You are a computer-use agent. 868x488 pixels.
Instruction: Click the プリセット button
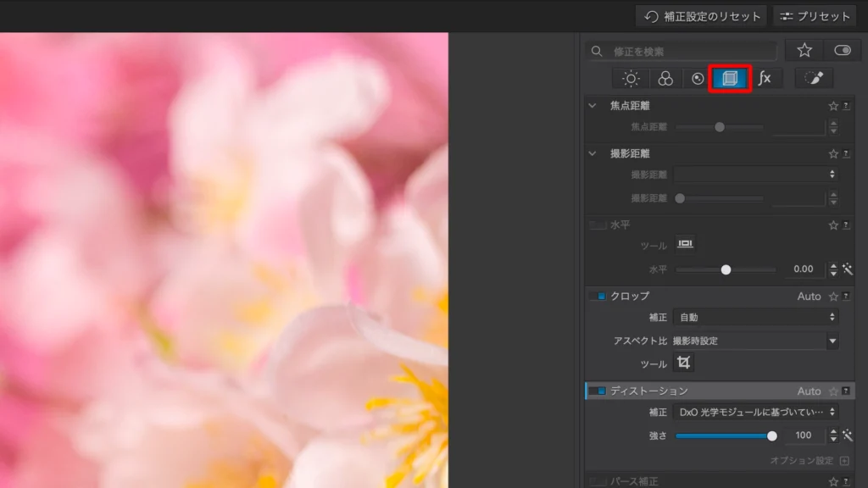[814, 16]
